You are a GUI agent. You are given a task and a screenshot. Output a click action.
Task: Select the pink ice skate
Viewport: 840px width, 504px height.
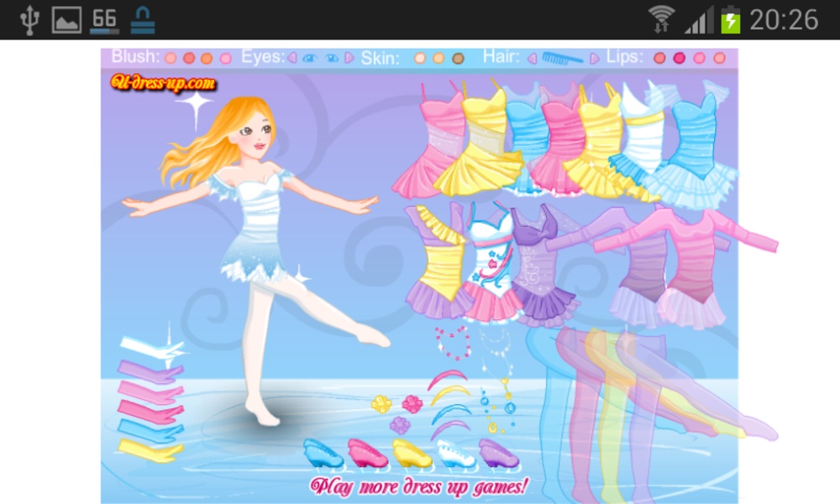click(368, 454)
